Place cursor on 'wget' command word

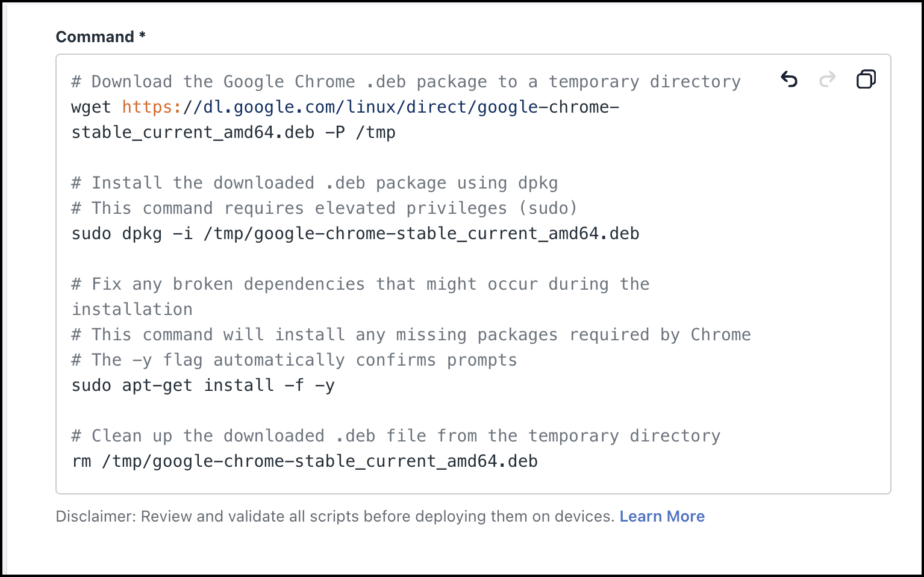tap(91, 107)
